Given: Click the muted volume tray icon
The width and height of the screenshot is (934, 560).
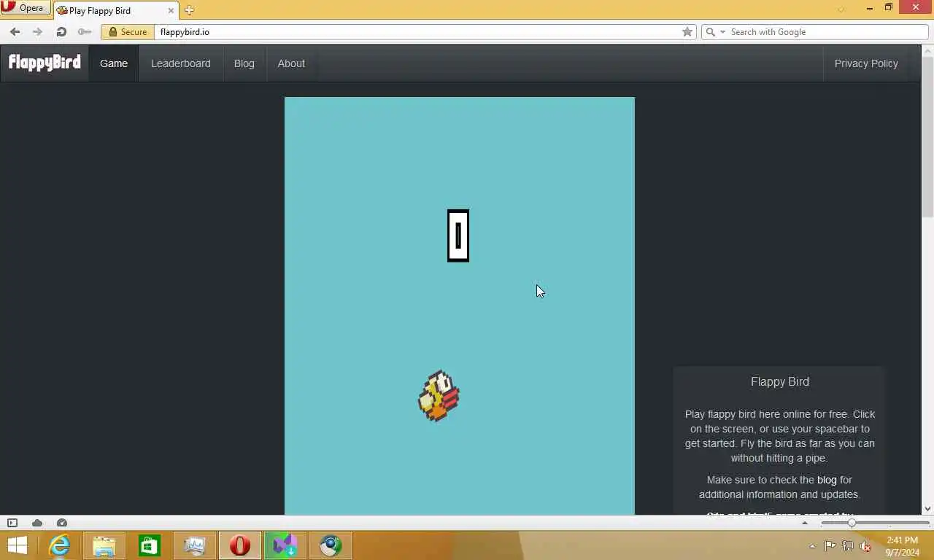Looking at the screenshot, I should (x=865, y=545).
